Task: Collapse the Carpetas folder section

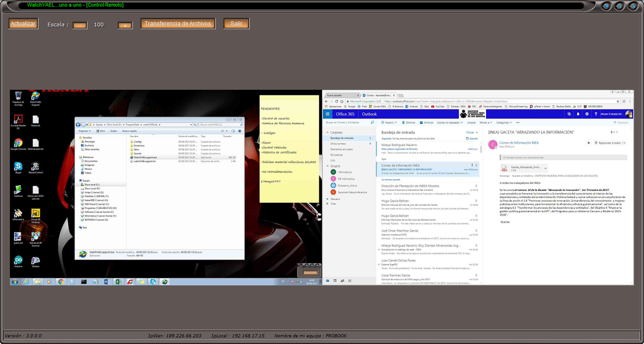Action: pos(328,132)
